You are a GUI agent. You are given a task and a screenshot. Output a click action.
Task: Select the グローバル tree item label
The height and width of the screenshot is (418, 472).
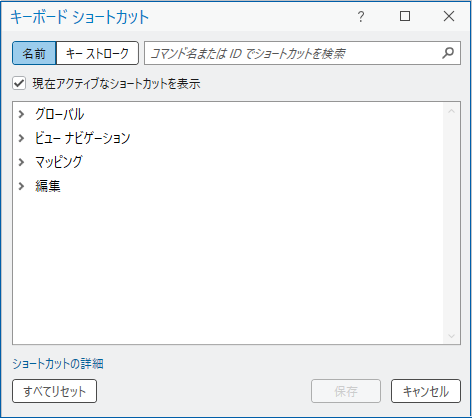pyautogui.click(x=60, y=114)
